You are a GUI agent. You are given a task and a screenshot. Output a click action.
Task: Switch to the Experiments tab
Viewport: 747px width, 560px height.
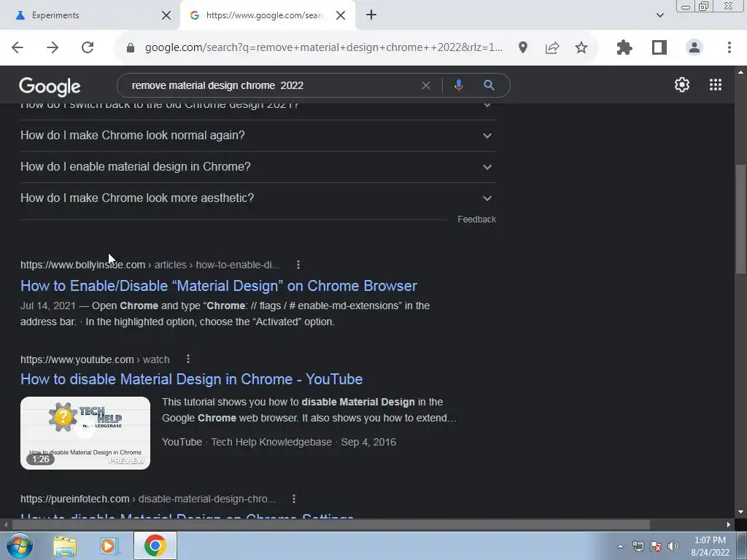point(90,15)
